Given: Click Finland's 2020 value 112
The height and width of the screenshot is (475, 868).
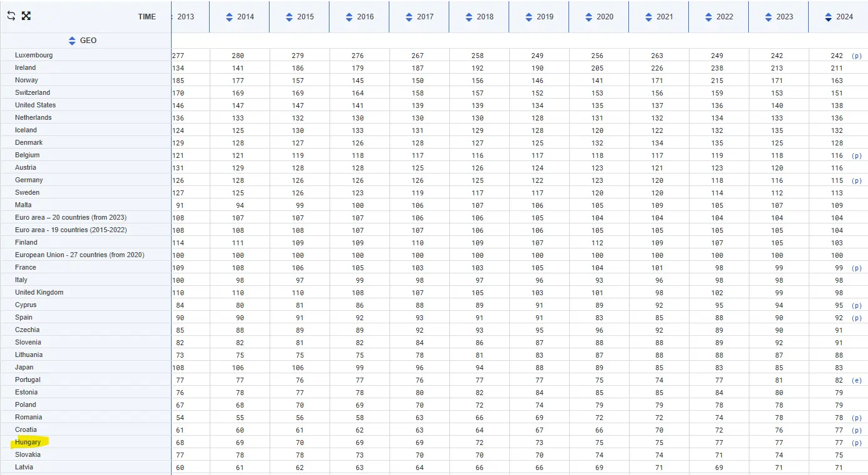Looking at the screenshot, I should click(x=597, y=243).
